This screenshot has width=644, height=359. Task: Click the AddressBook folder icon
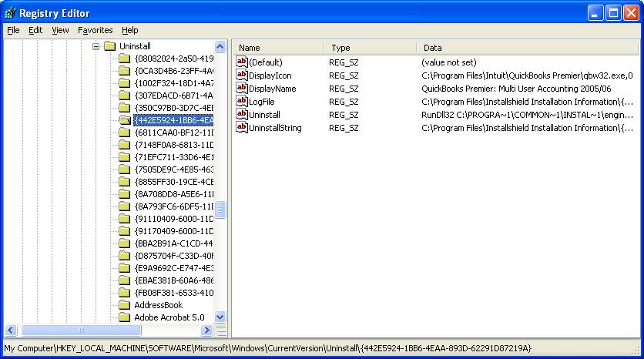pyautogui.click(x=124, y=305)
